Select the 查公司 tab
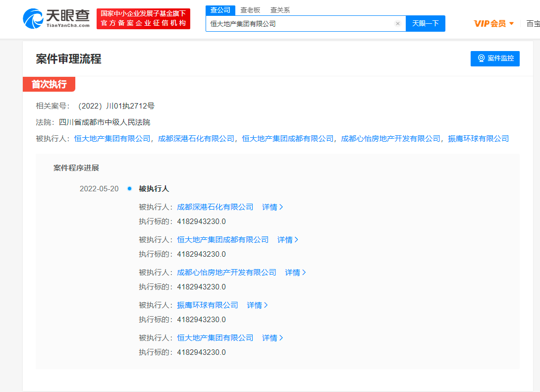 (x=220, y=10)
